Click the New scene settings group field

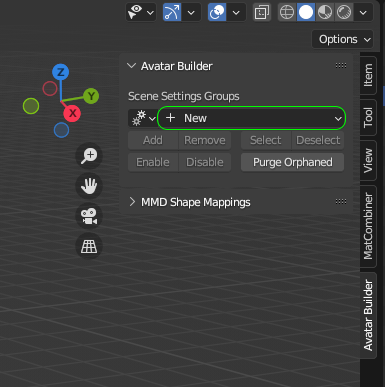251,118
